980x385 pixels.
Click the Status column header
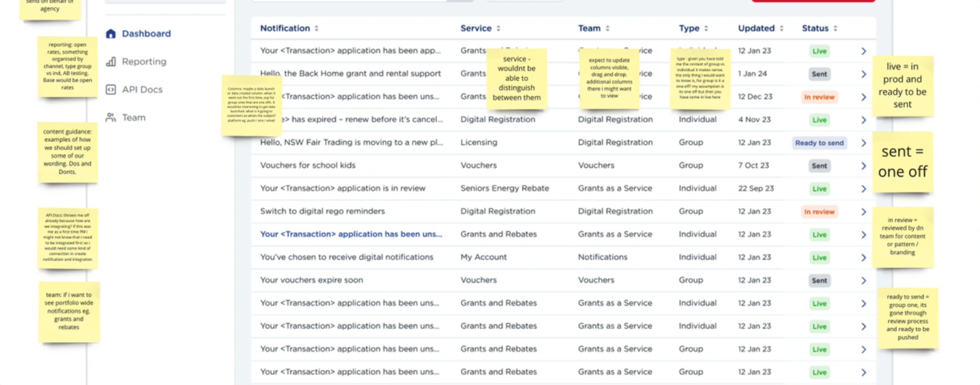(x=815, y=28)
